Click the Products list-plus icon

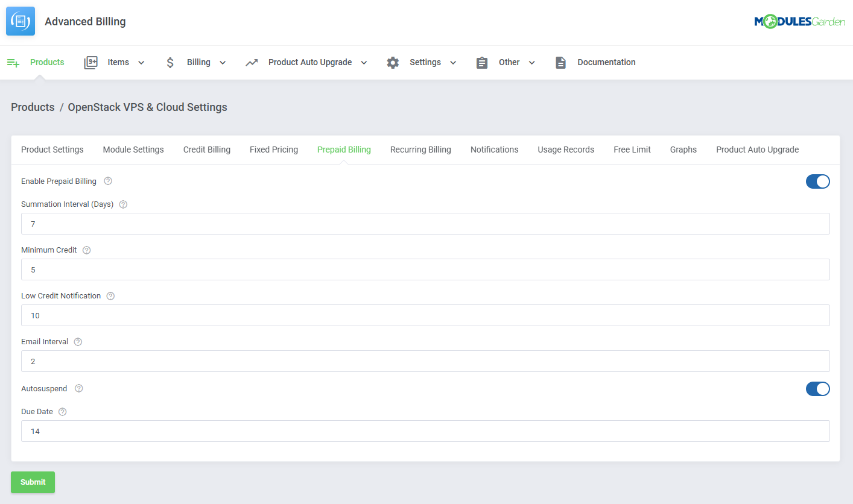(13, 63)
